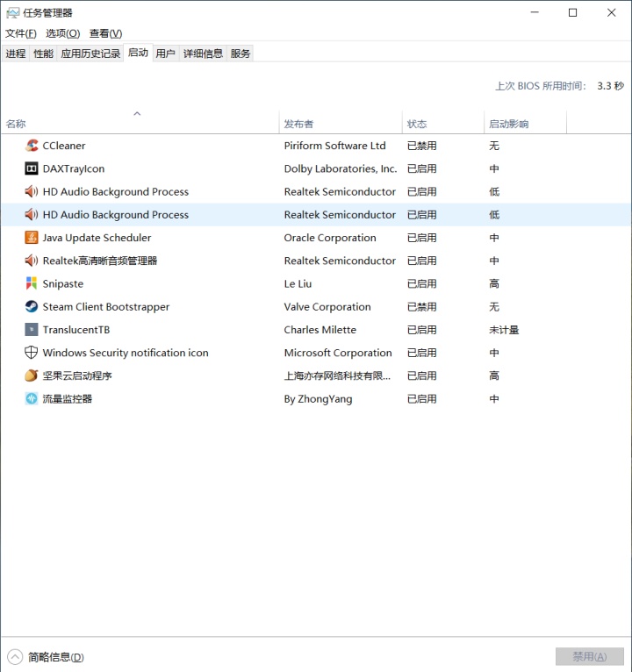
Task: Click the 上次 BIOS 所用时间 label
Action: (x=540, y=86)
